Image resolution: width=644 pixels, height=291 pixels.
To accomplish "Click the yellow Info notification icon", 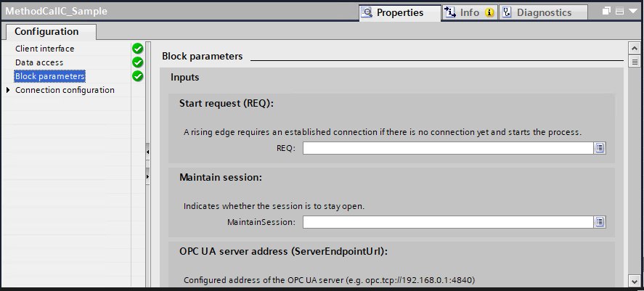I will click(x=489, y=12).
